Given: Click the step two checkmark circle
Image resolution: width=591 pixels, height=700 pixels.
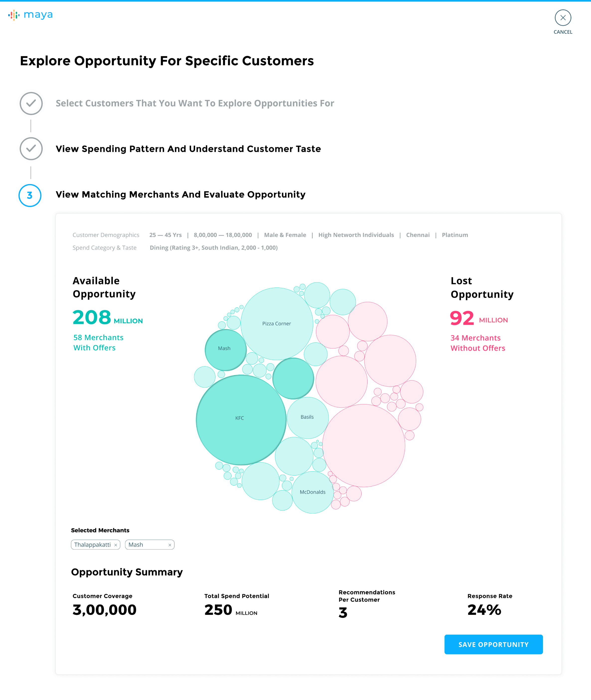Looking at the screenshot, I should pos(31,149).
